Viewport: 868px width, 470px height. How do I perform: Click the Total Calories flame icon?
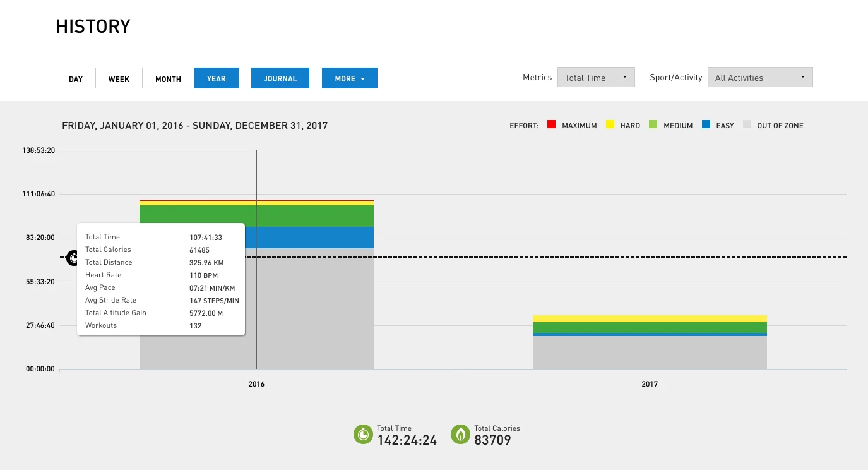pos(460,435)
